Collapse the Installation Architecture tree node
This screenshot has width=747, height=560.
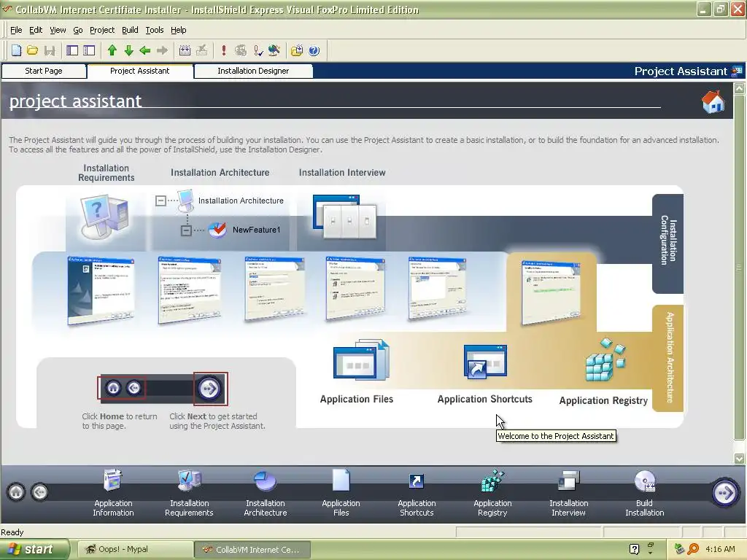pyautogui.click(x=160, y=201)
